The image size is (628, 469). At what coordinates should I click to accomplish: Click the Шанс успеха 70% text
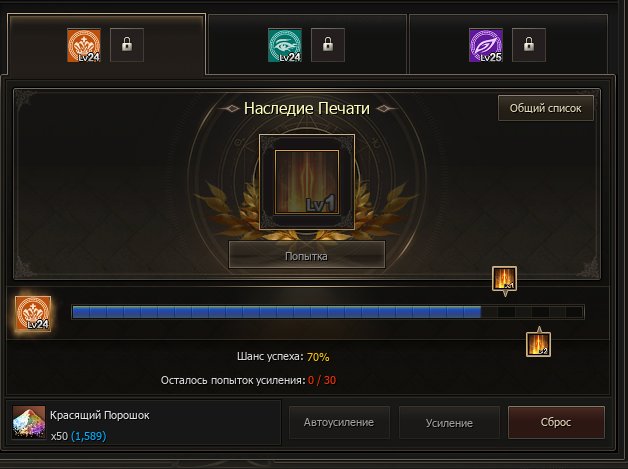[283, 356]
